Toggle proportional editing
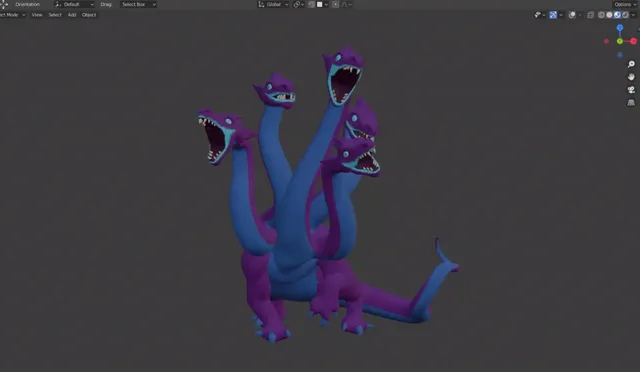This screenshot has width=640, height=372. pyautogui.click(x=335, y=4)
